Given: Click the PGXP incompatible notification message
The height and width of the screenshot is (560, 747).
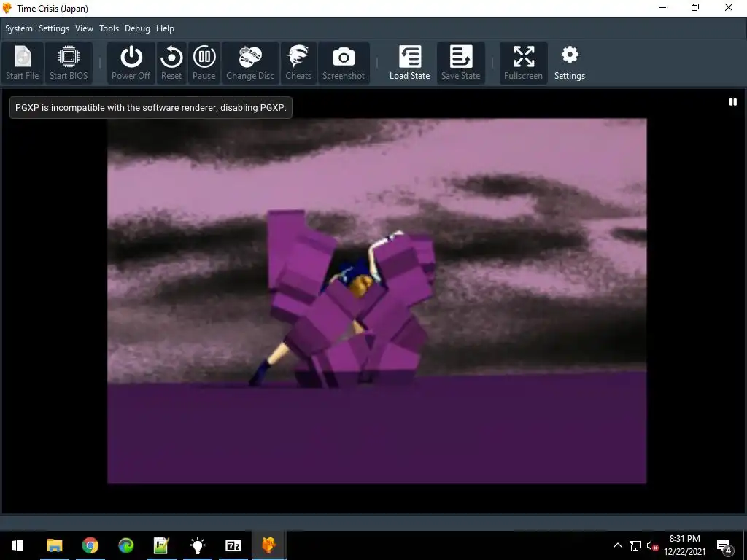Looking at the screenshot, I should [x=151, y=108].
